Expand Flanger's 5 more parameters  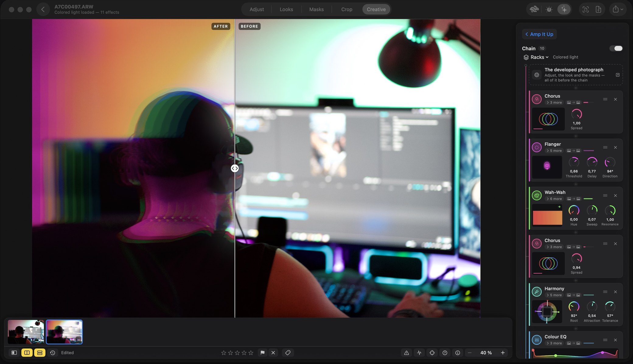point(554,151)
